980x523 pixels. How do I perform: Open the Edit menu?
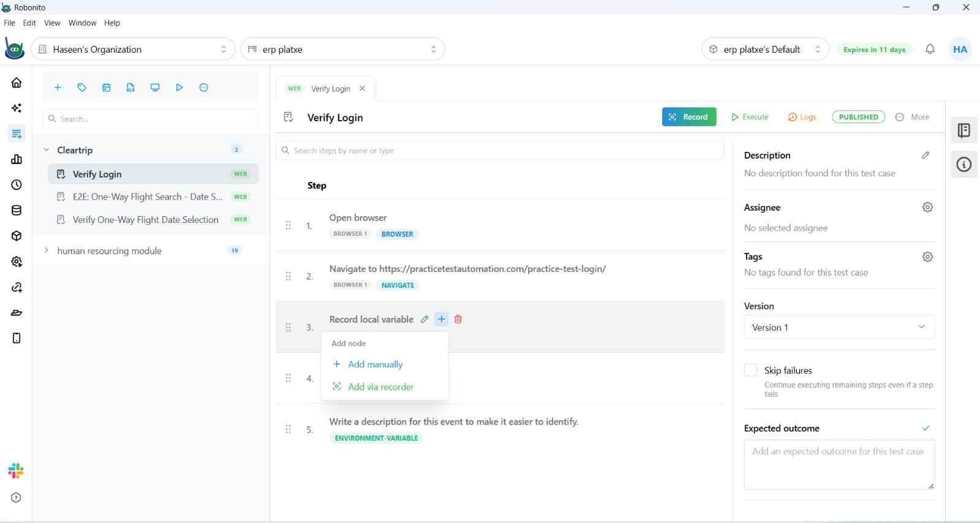pyautogui.click(x=29, y=23)
